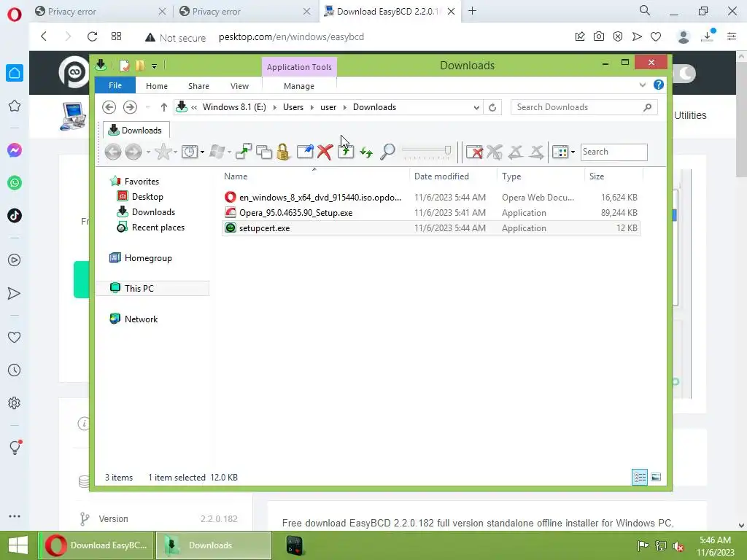Open the clock history dropdown arrow

pyautogui.click(x=203, y=152)
